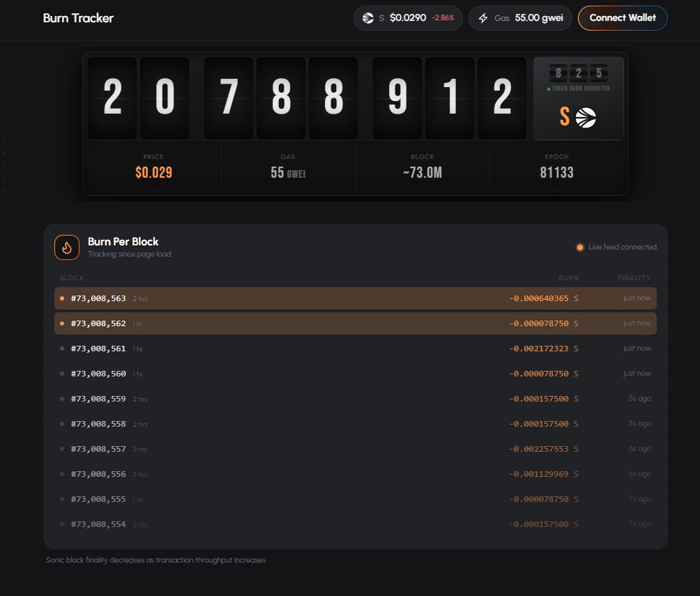
Task: Select the 55.00 gwei gas pill
Action: click(520, 18)
